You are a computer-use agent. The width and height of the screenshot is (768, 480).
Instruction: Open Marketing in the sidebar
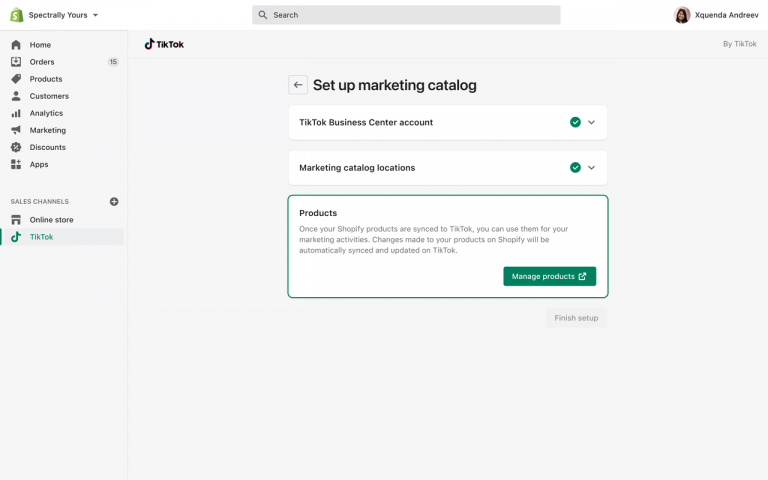pyautogui.click(x=48, y=130)
